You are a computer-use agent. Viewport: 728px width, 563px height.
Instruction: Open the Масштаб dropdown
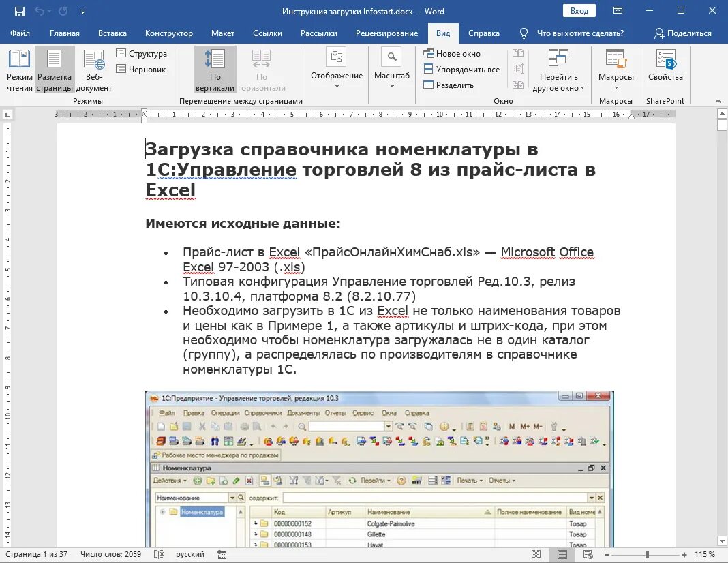(x=392, y=69)
